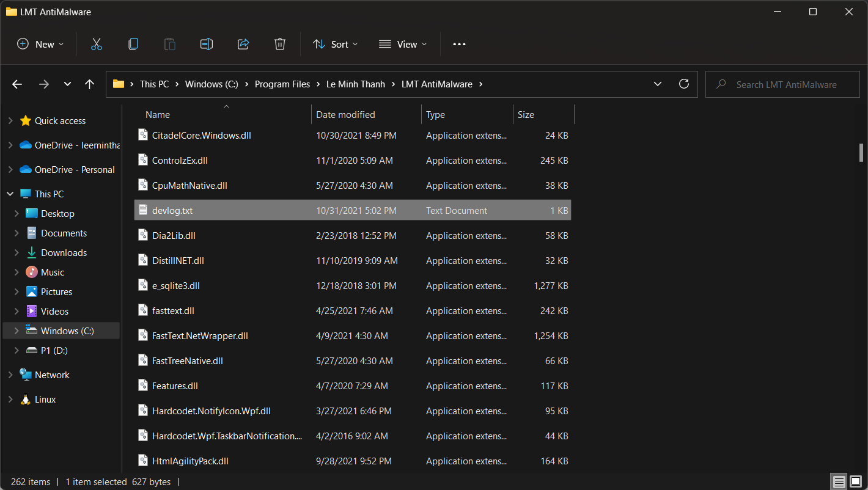Click the Share icon in toolbar

pyautogui.click(x=243, y=44)
